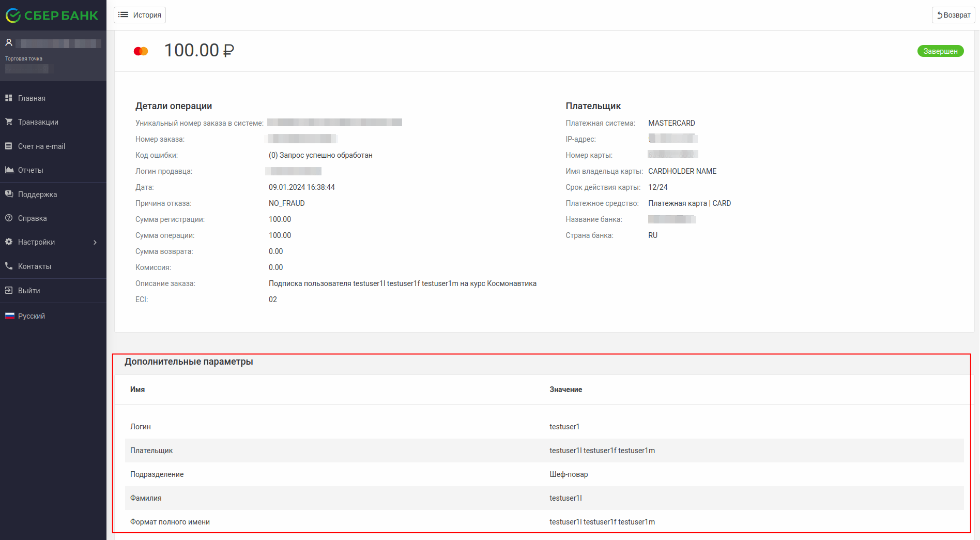Screen dimensions: 980x540
Task: Open the История list button
Action: click(x=140, y=15)
